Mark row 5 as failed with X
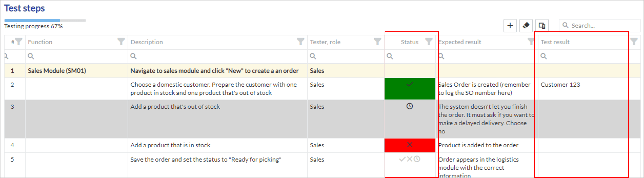Viewport: 644px width, 178px height. click(x=409, y=159)
